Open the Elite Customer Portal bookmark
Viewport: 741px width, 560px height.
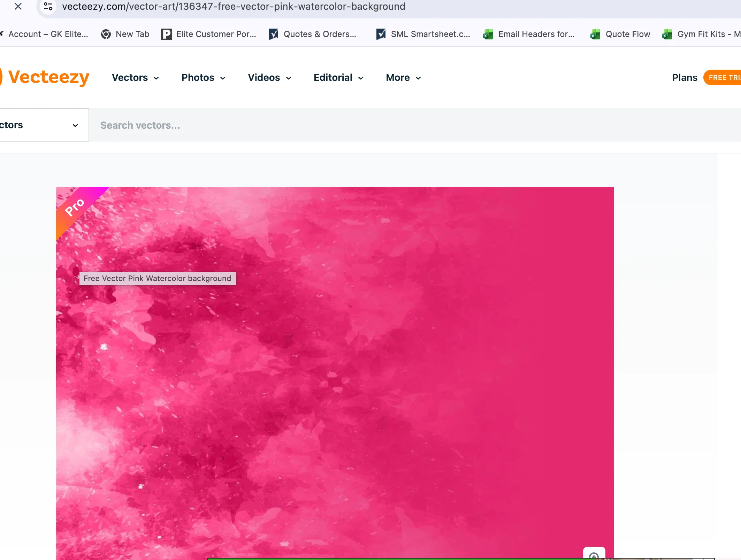point(208,34)
